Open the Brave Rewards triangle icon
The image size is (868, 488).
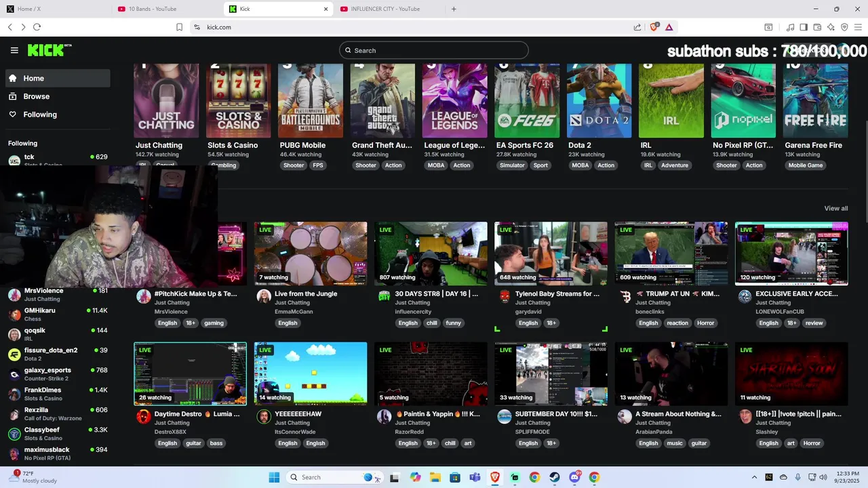tap(669, 27)
